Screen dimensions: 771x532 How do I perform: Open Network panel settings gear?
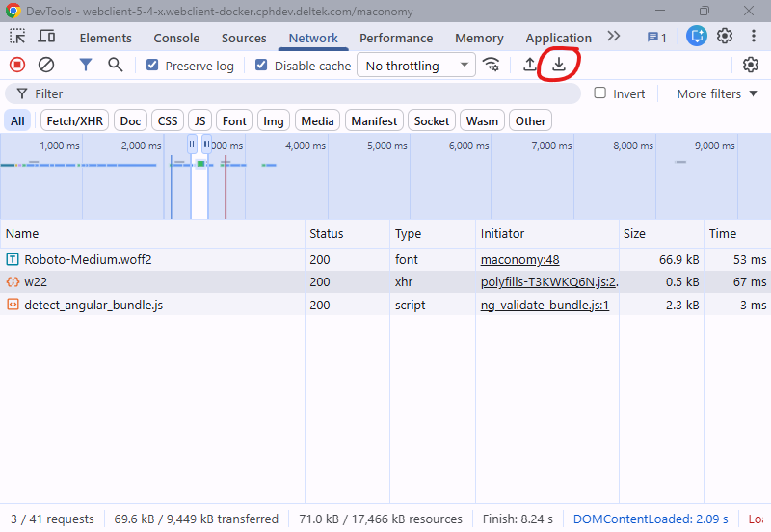751,65
